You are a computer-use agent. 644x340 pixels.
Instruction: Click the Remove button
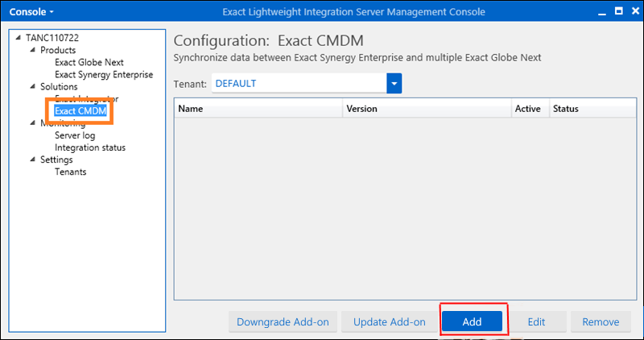(601, 321)
